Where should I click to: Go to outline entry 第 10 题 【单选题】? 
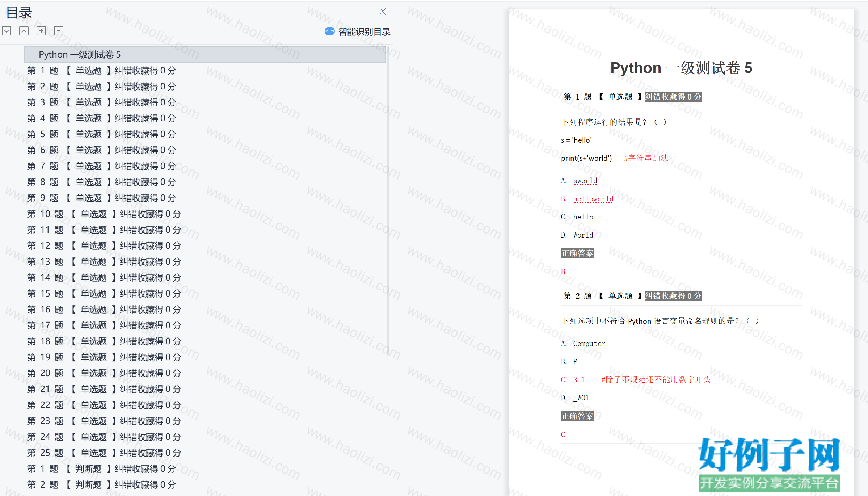[104, 214]
